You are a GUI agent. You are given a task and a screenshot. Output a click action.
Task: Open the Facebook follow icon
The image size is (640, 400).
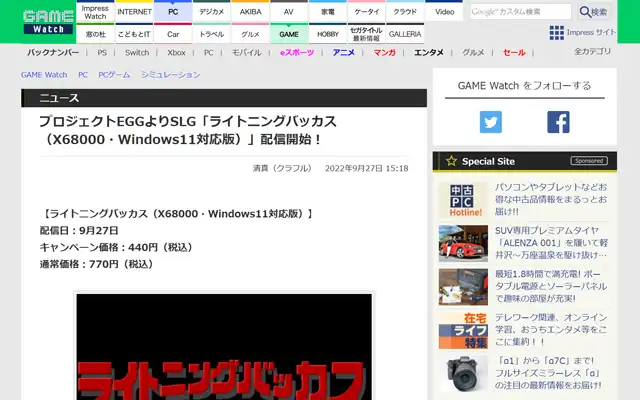558,122
